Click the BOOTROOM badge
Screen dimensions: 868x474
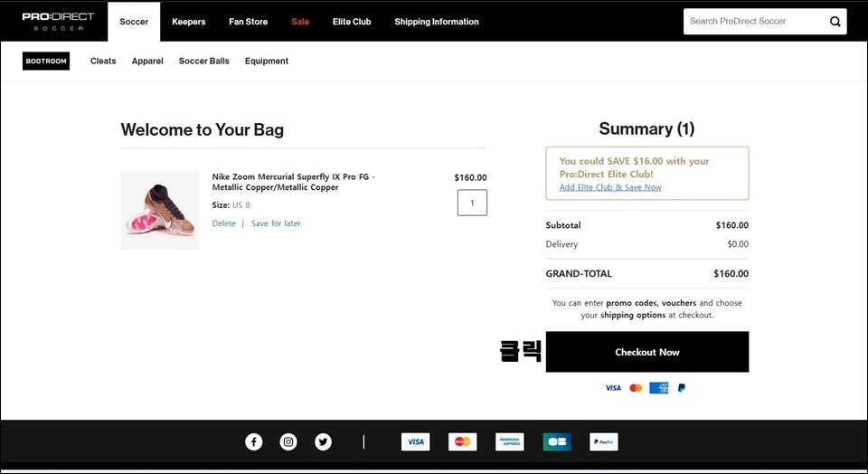(46, 61)
